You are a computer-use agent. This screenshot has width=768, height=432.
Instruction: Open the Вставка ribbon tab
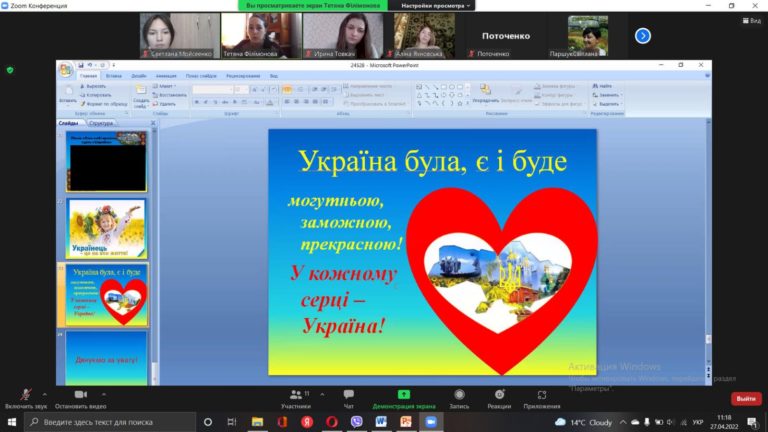[x=114, y=75]
